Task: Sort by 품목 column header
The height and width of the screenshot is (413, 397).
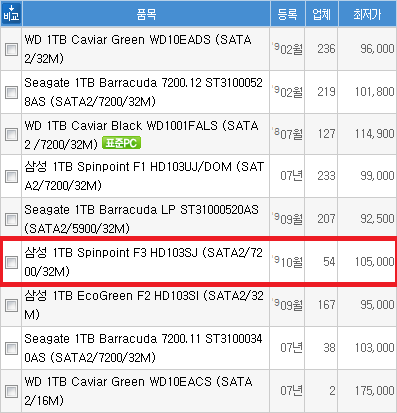Action: pos(146,14)
